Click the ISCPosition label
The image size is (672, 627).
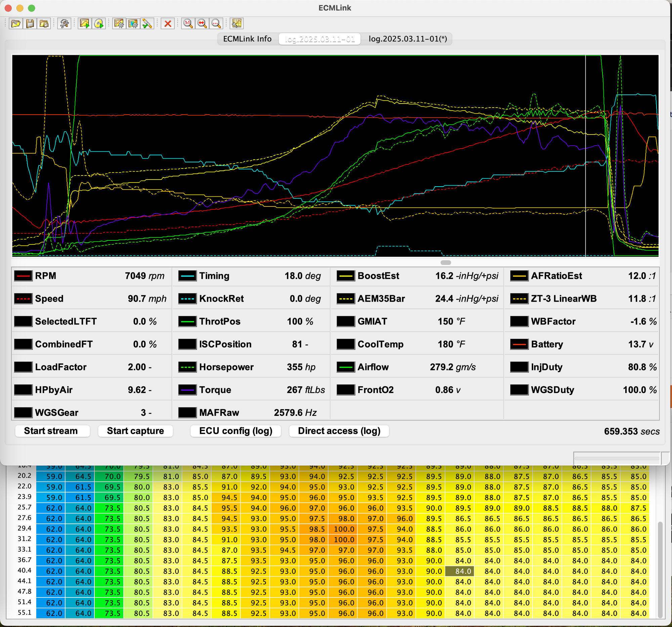tap(225, 344)
